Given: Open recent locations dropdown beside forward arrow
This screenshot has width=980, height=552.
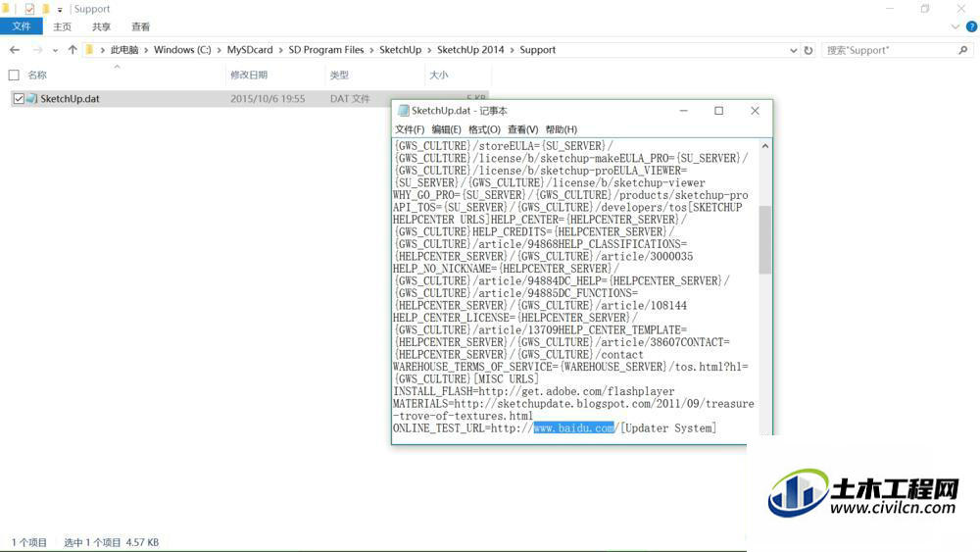Looking at the screenshot, I should 55,51.
